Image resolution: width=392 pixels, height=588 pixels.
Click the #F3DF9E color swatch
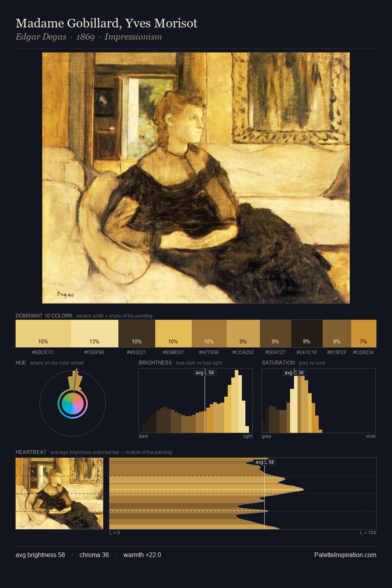(94, 334)
